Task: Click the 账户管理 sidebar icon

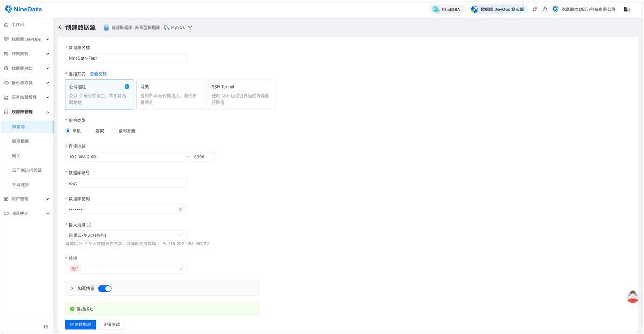Action: (x=6, y=199)
